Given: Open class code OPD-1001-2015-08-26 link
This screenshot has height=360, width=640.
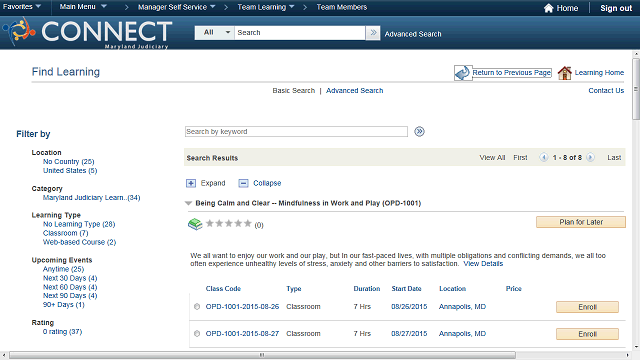Looking at the screenshot, I should click(242, 307).
